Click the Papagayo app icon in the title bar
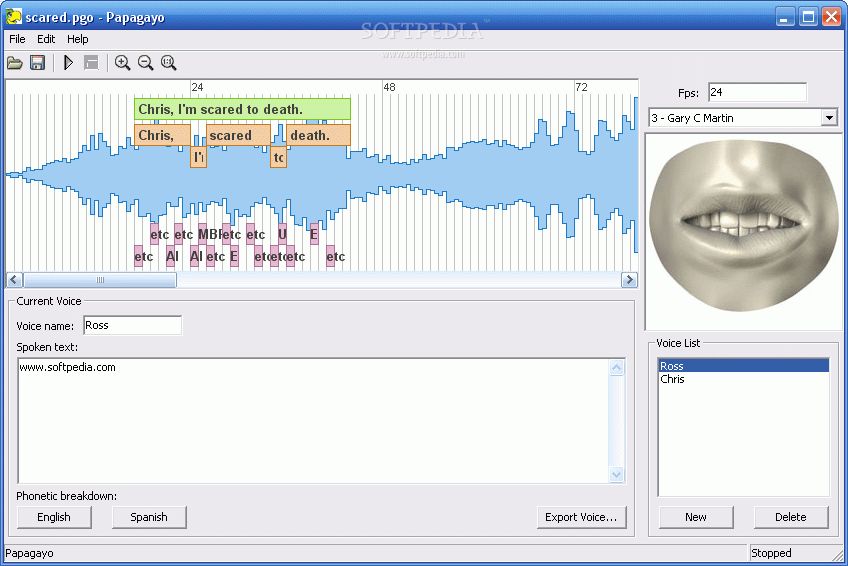This screenshot has width=848, height=566. click(14, 17)
